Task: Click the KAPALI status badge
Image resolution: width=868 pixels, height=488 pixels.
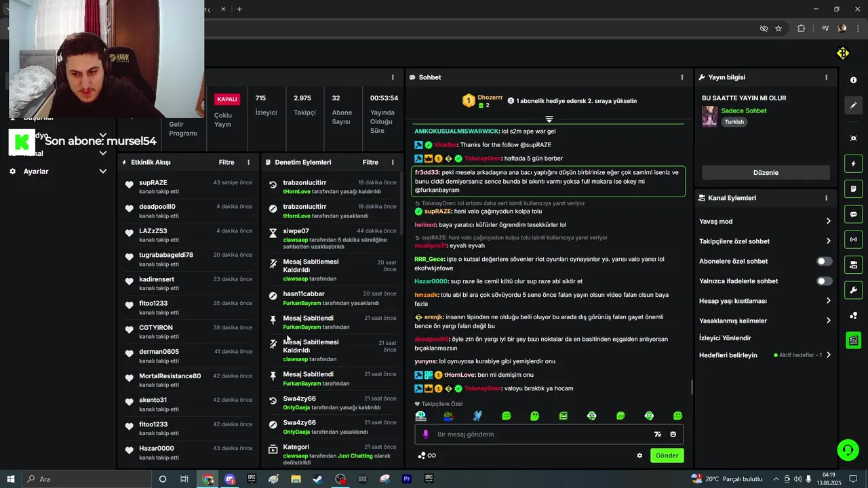Action: point(226,99)
